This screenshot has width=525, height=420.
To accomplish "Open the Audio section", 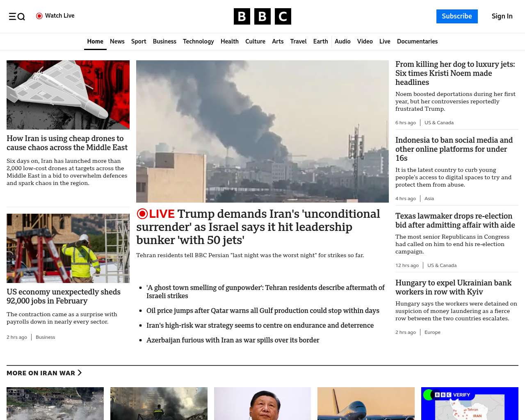I will 342,41.
